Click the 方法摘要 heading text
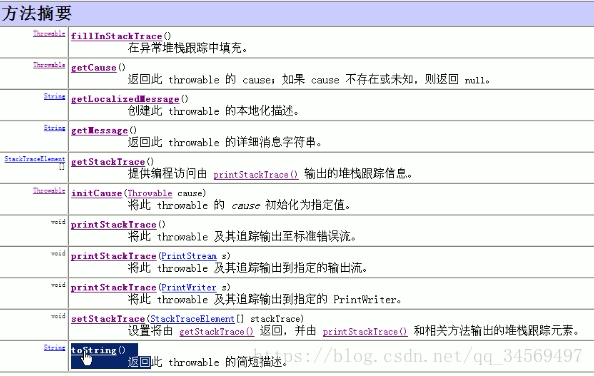Image resolution: width=594 pixels, height=376 pixels. (x=37, y=13)
